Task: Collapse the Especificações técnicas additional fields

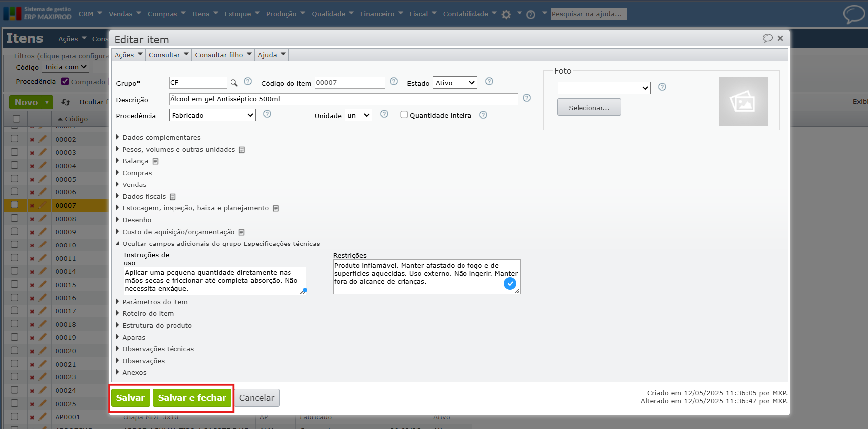Action: coord(218,244)
